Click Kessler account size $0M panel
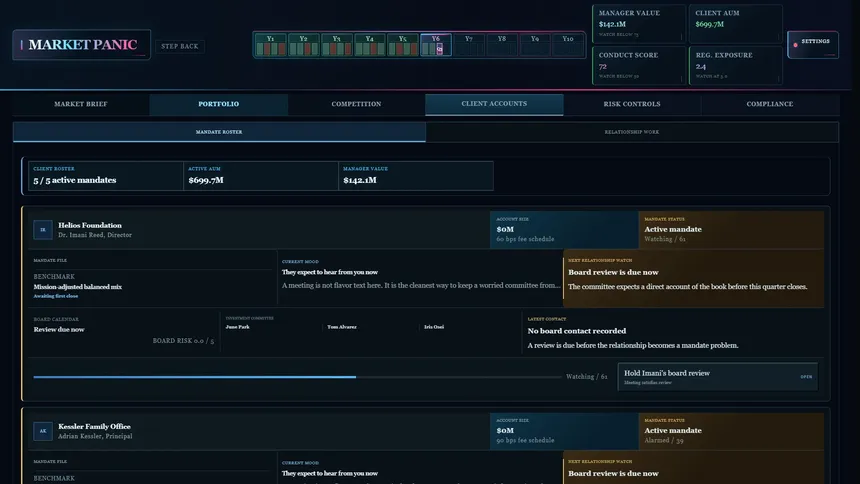This screenshot has height=484, width=860. pos(564,431)
